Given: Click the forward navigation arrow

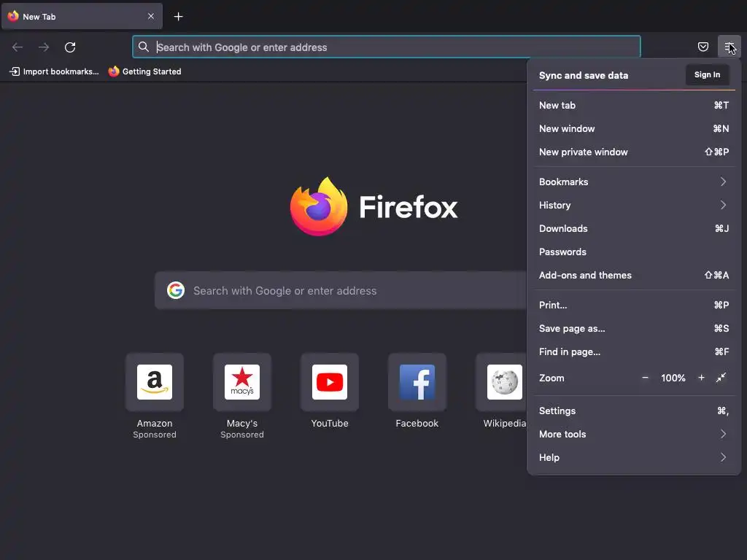Looking at the screenshot, I should [x=44, y=47].
